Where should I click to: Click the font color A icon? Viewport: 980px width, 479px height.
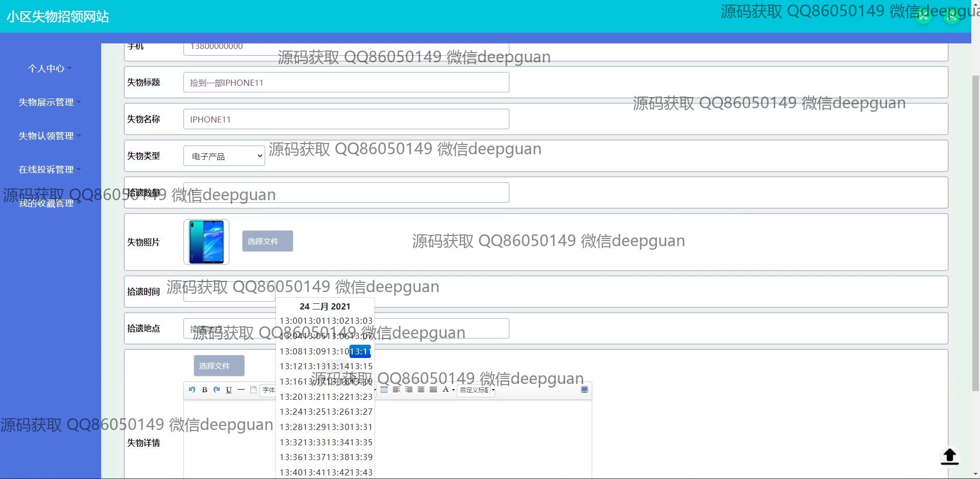[x=446, y=390]
